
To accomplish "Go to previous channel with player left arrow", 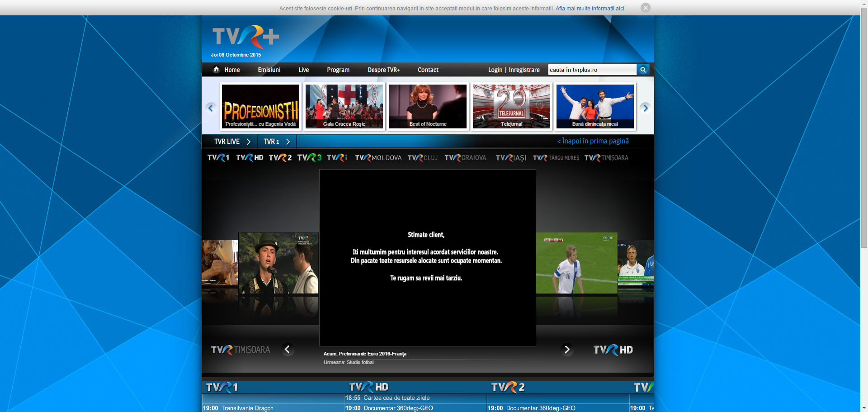I will pyautogui.click(x=288, y=349).
